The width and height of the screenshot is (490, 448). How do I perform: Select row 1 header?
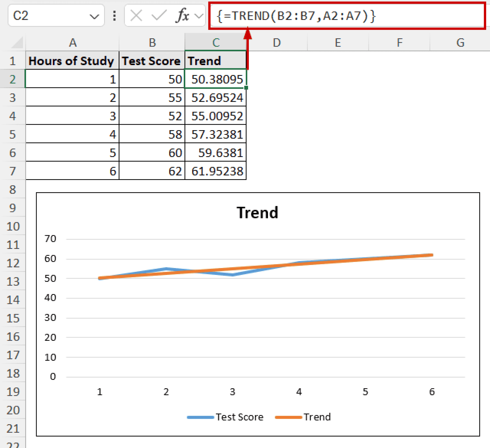pyautogui.click(x=13, y=61)
